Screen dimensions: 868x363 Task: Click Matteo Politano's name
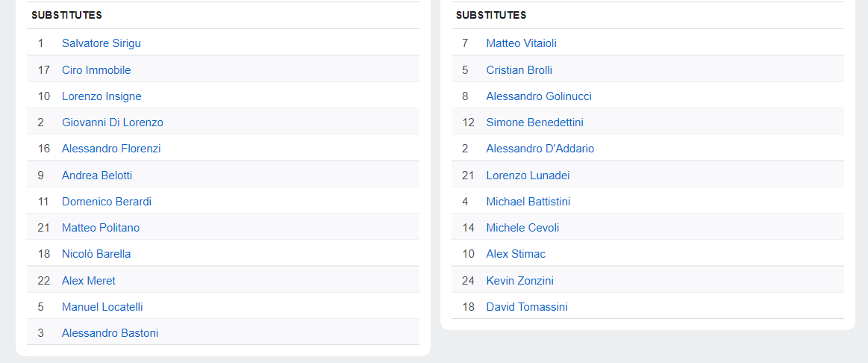[101, 228]
